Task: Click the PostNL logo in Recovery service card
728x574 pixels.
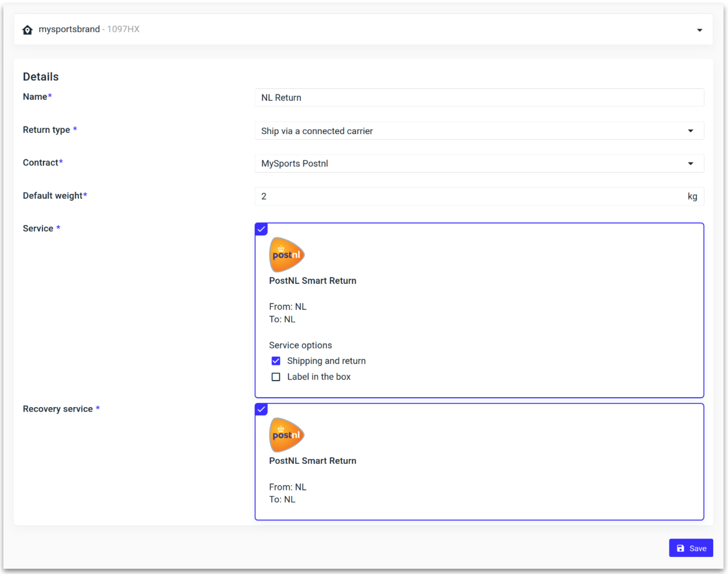Action: [x=286, y=435]
